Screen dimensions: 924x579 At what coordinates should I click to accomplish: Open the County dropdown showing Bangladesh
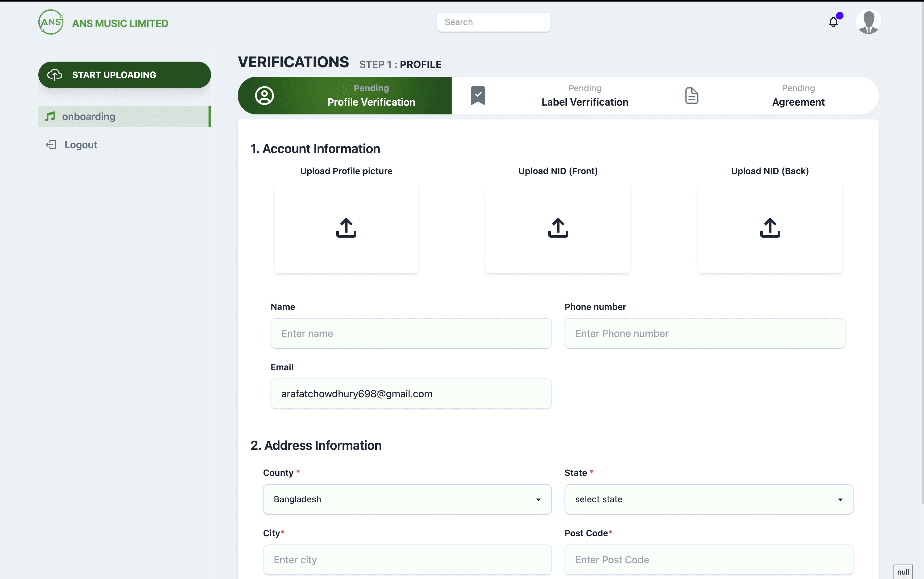tap(407, 499)
